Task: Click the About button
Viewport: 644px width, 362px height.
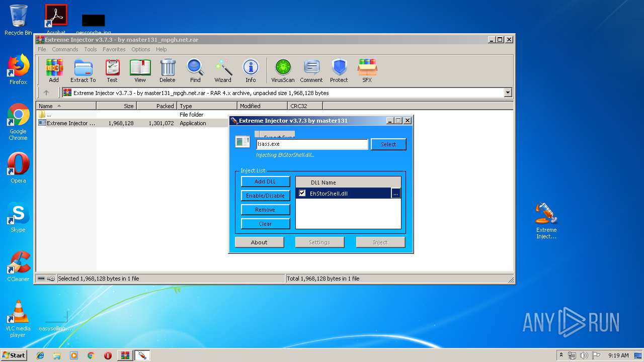Action: tap(259, 242)
